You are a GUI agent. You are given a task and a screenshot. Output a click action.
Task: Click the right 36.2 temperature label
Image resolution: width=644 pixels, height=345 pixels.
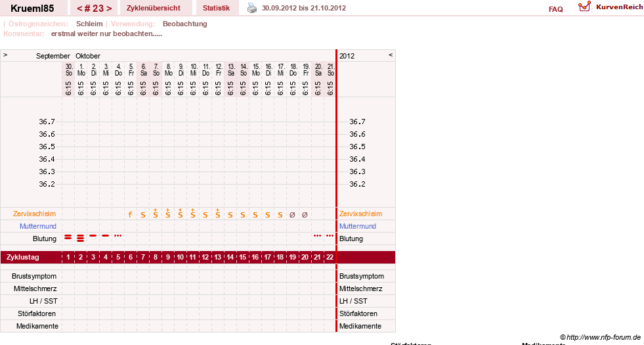[x=357, y=184]
